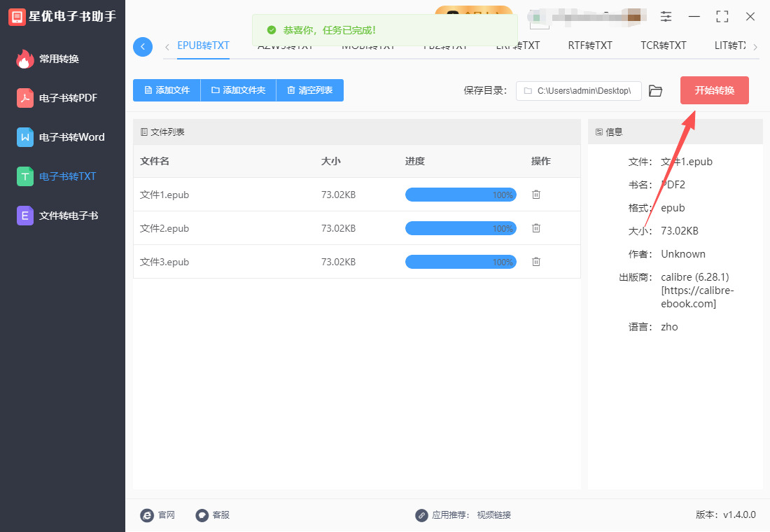Select 常用转换 in the sidebar
Viewport: 770px width, 532px height.
click(59, 59)
